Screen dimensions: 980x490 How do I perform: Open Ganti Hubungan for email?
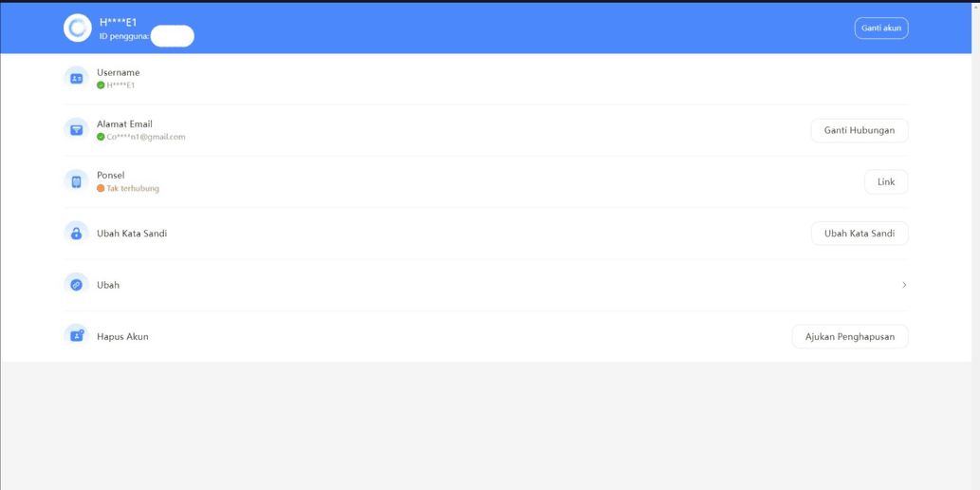(860, 130)
